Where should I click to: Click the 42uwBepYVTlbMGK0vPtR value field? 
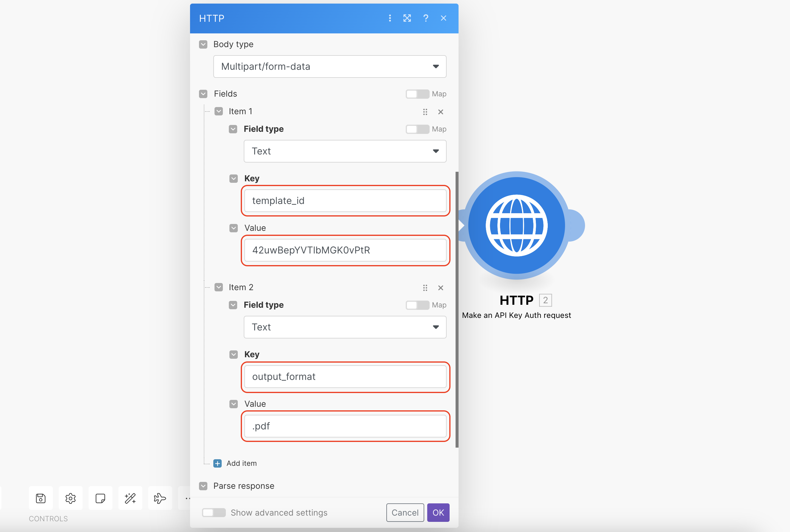pos(345,250)
